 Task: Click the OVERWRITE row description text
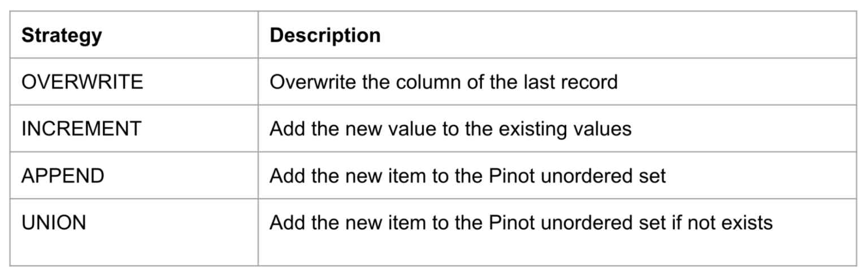click(443, 83)
